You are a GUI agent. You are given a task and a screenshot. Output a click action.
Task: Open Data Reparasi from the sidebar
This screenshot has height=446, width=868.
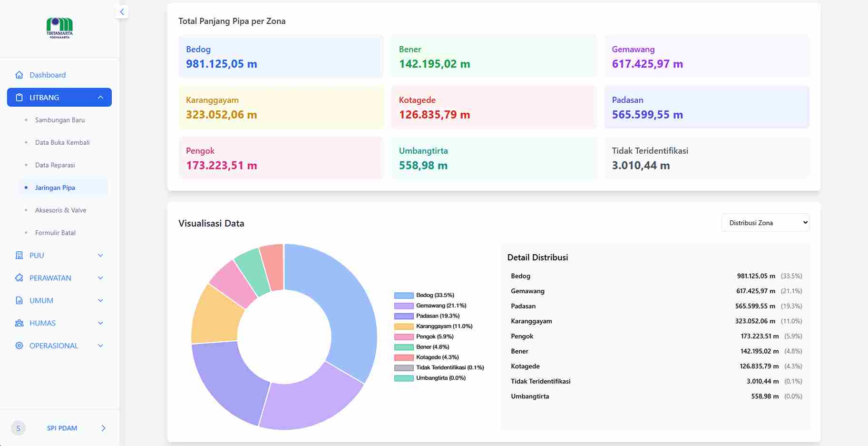click(55, 165)
